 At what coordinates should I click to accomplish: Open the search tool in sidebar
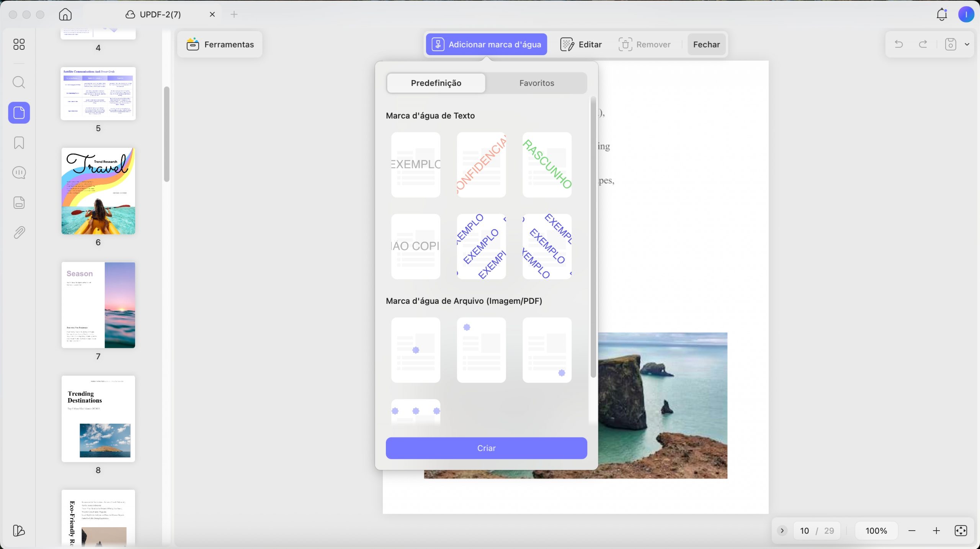pos(19,82)
